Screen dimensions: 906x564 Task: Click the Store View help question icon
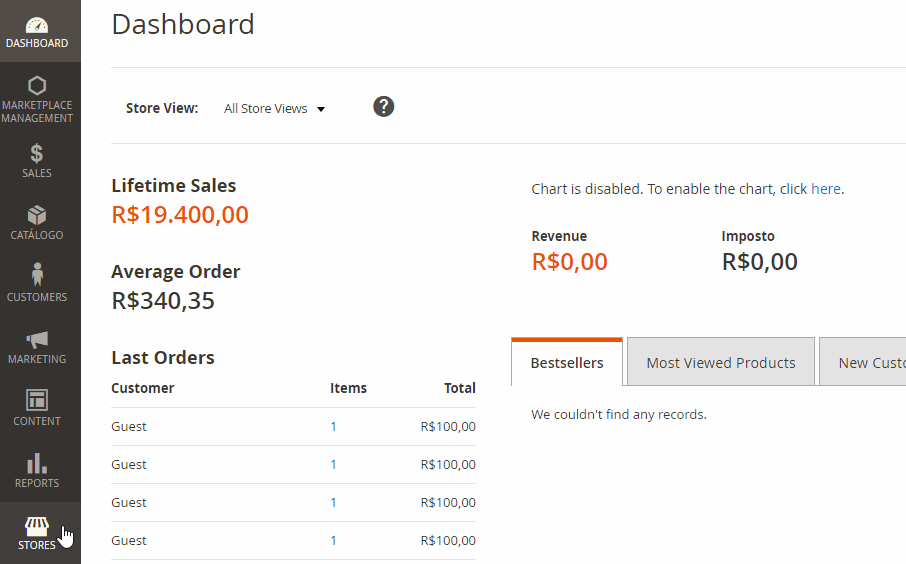click(x=384, y=106)
